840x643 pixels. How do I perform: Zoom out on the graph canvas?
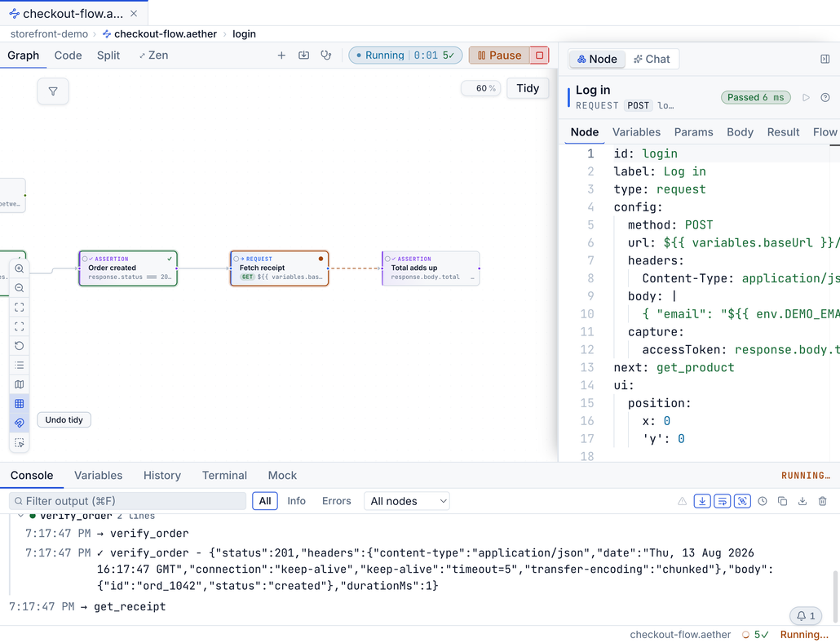coord(20,288)
